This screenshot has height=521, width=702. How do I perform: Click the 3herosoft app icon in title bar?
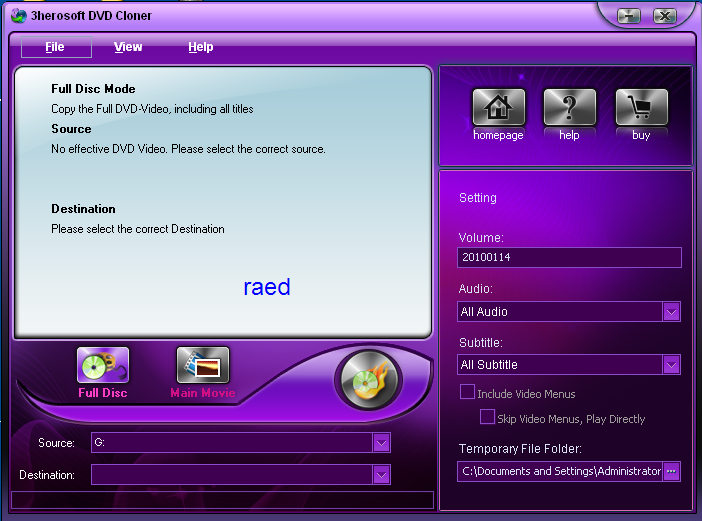(x=18, y=15)
